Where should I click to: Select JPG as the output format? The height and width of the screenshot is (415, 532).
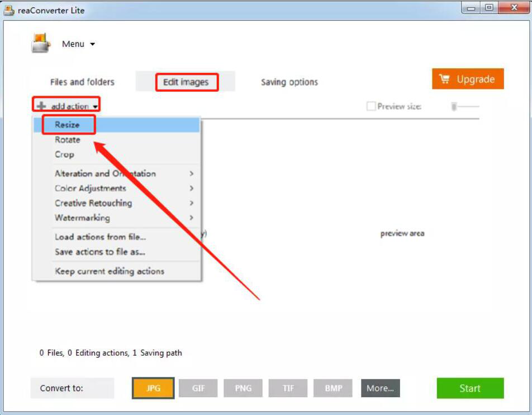click(x=153, y=388)
